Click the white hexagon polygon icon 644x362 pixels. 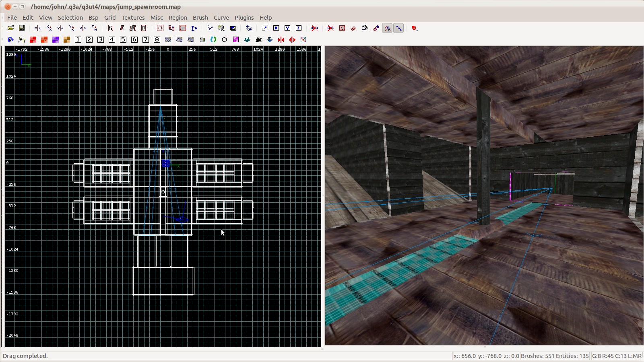(225, 39)
